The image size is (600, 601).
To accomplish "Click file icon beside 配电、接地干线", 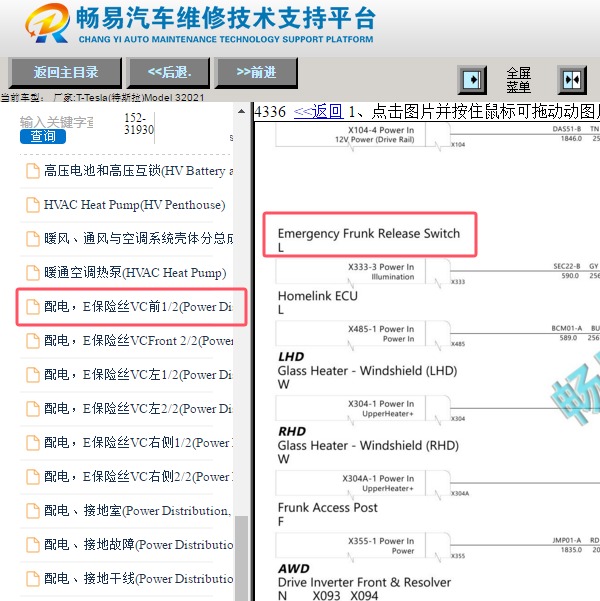I will pyautogui.click(x=33, y=579).
